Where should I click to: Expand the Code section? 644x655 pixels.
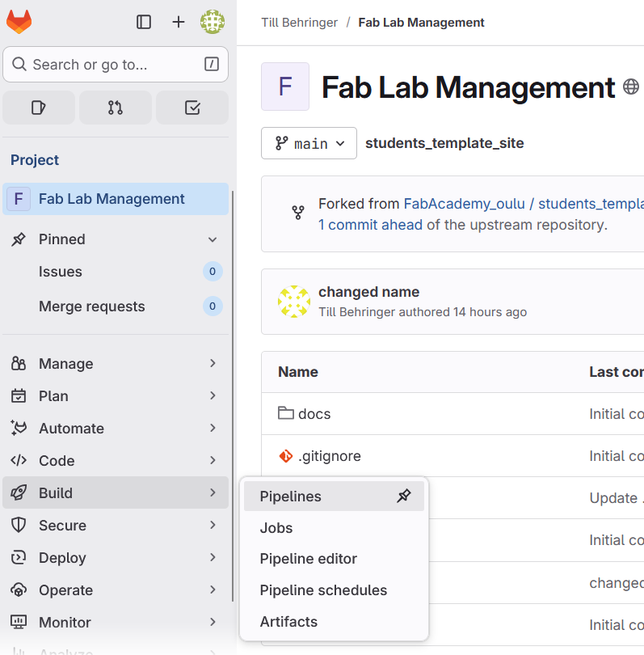click(116, 461)
